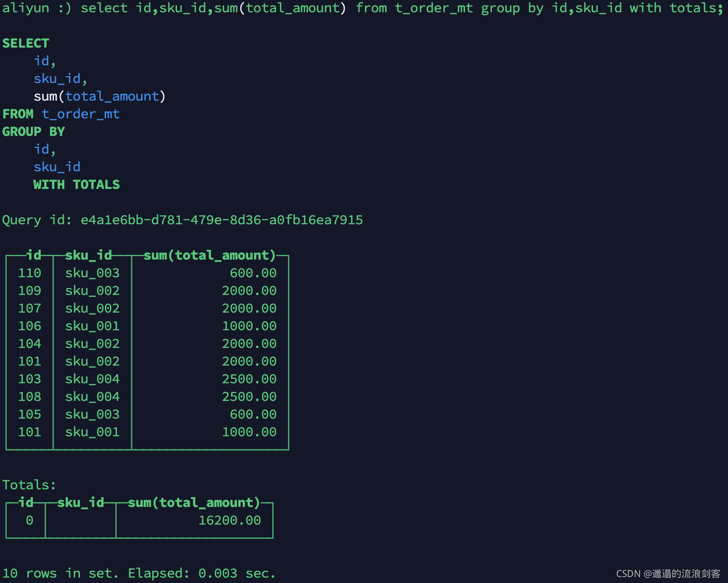This screenshot has width=728, height=583.
Task: Click the sku_id header in the Totals table
Action: (x=80, y=503)
